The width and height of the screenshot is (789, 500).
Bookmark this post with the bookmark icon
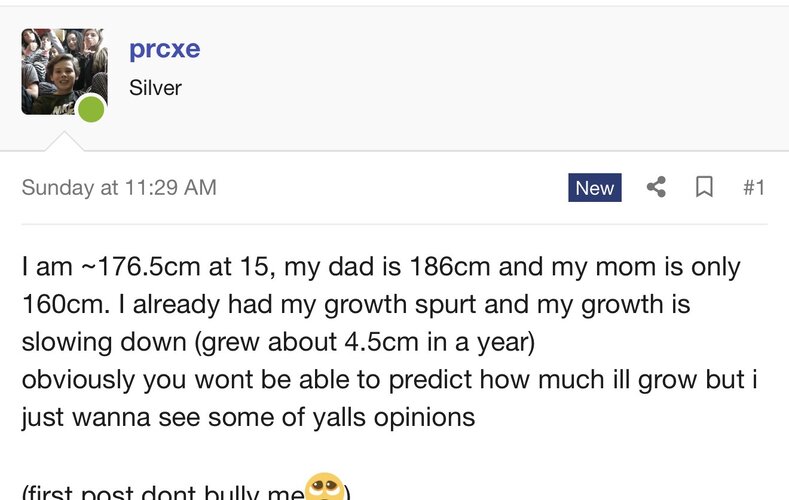tap(704, 187)
